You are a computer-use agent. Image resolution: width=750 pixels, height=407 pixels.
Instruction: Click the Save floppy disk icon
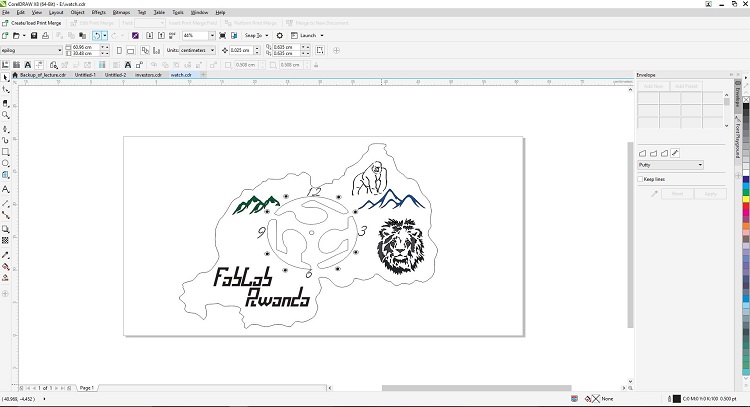pyautogui.click(x=34, y=35)
